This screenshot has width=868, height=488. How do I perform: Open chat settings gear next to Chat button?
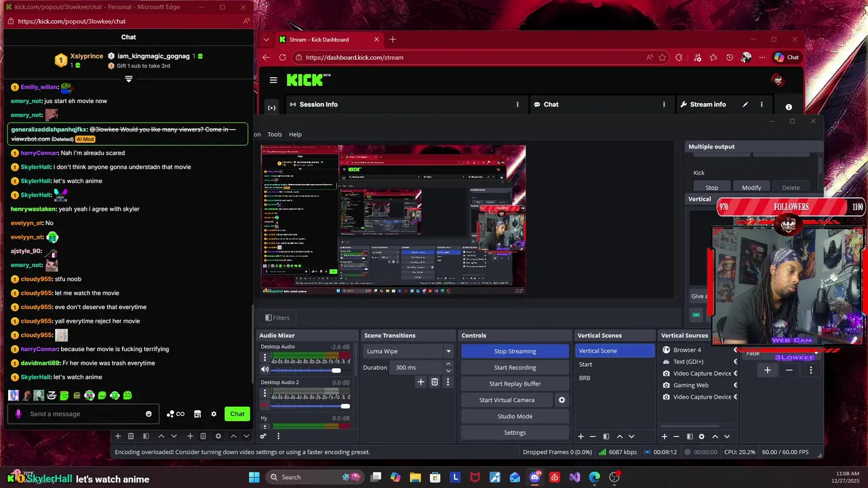coord(214,414)
